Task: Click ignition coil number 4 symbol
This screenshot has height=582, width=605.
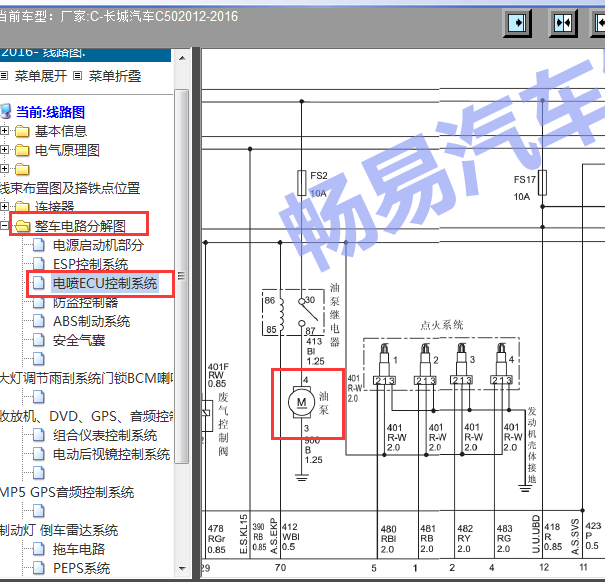Action: (501, 364)
